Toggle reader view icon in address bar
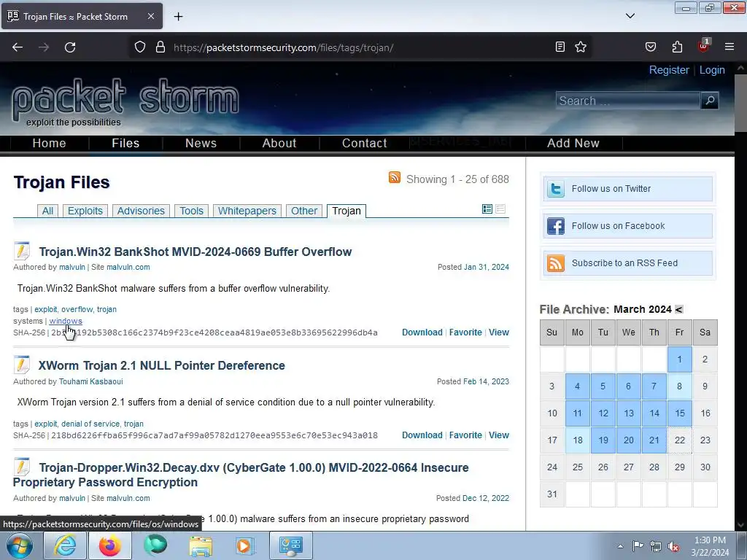 coord(560,47)
